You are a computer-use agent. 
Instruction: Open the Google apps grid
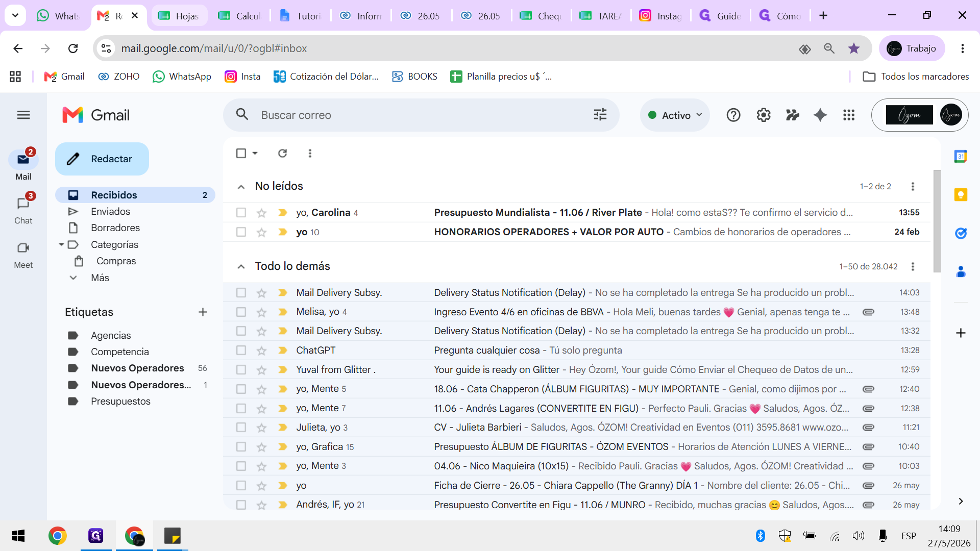pos(849,115)
